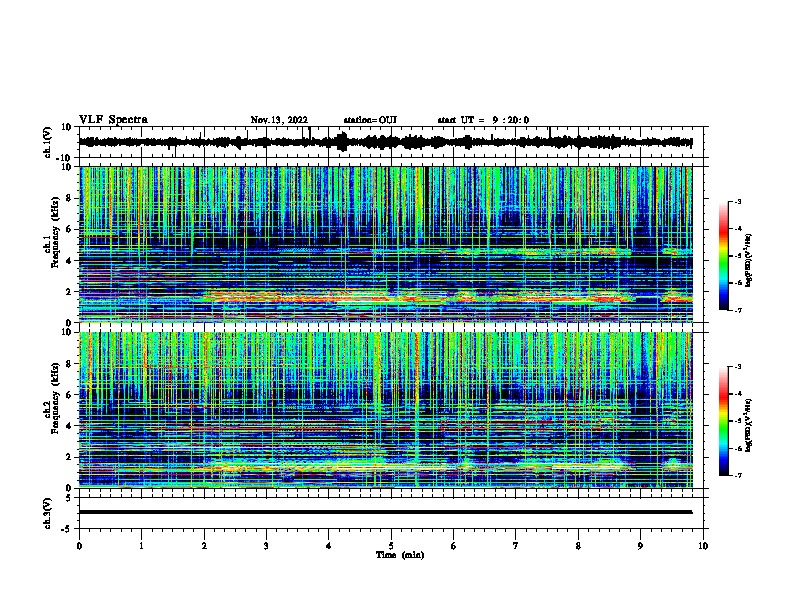Screen dimensions: 792x612
Task: Select the "-3" label on ch.2 colorbar
Action: [737, 367]
